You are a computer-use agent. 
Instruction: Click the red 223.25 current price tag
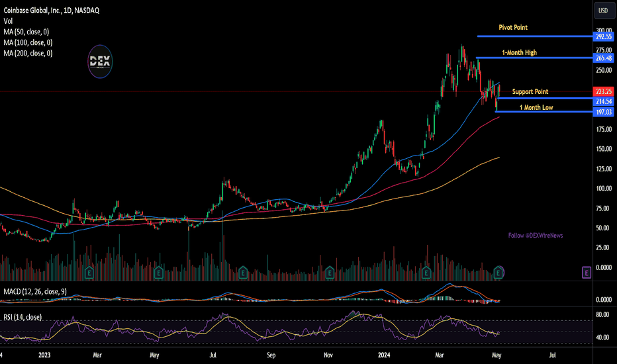604,92
